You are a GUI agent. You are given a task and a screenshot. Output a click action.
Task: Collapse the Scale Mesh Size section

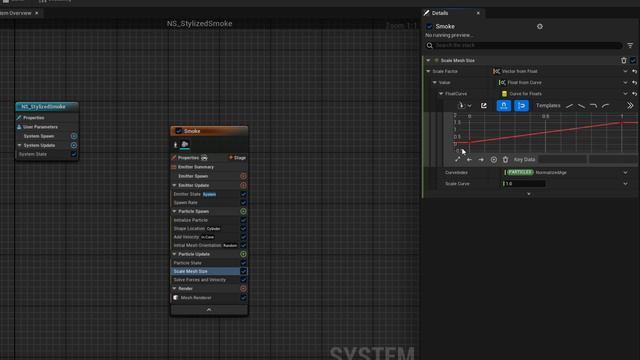coord(428,60)
